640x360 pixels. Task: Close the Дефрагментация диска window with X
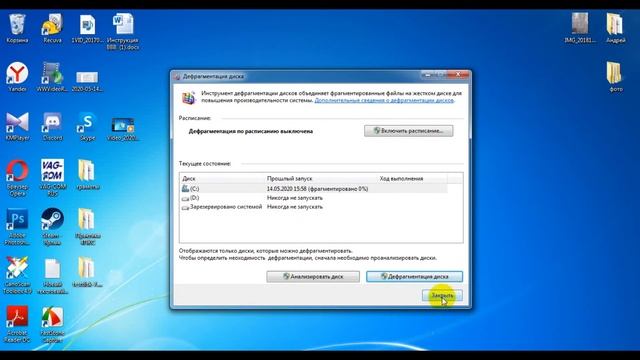458,75
